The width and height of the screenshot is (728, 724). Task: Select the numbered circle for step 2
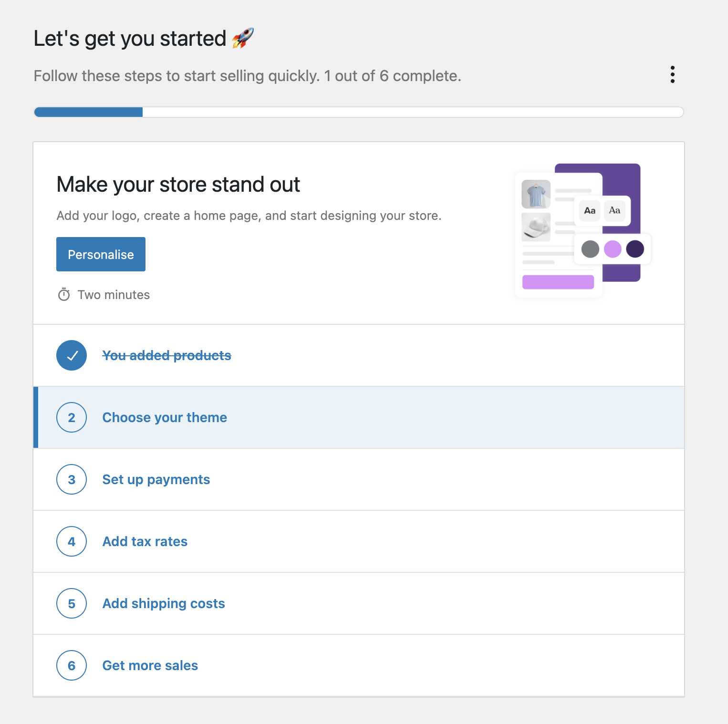(72, 417)
